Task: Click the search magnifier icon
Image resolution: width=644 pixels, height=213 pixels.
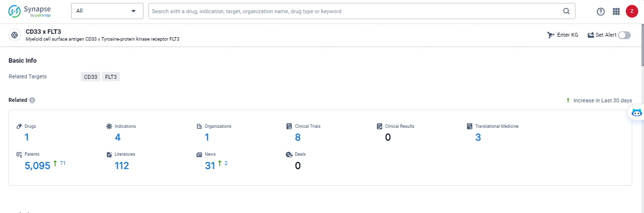Action: pyautogui.click(x=566, y=11)
